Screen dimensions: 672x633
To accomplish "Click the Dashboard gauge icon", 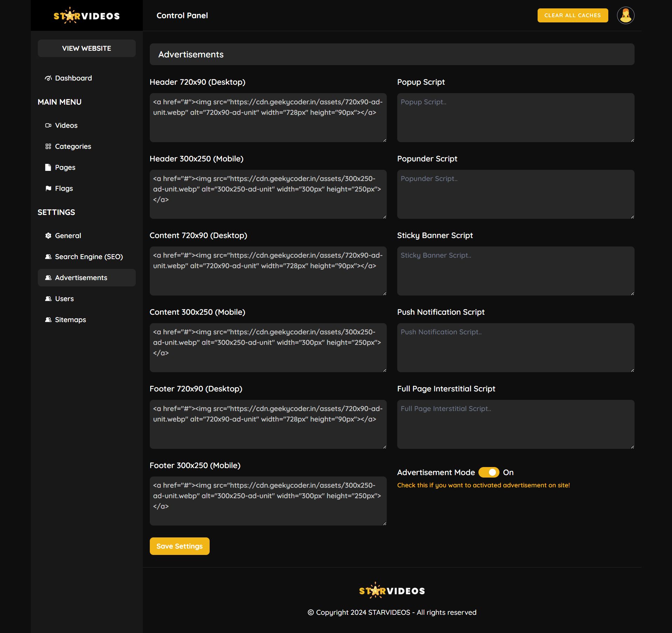I will click(48, 78).
